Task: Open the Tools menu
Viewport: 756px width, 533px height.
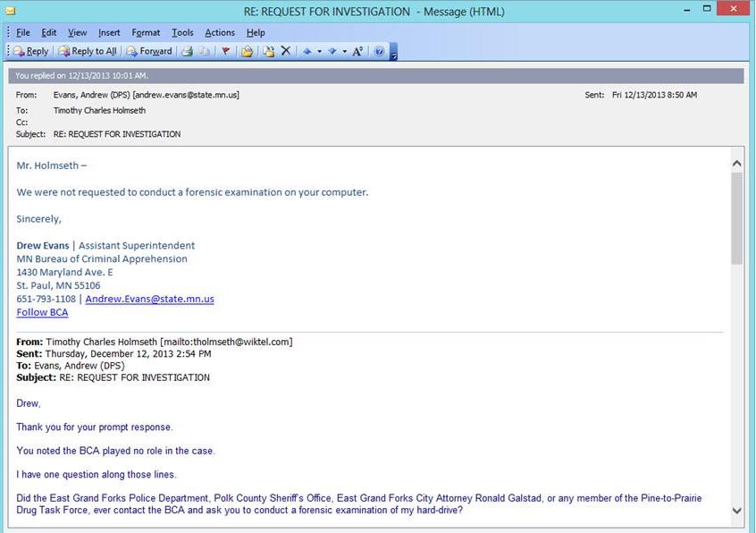Action: pos(182,32)
